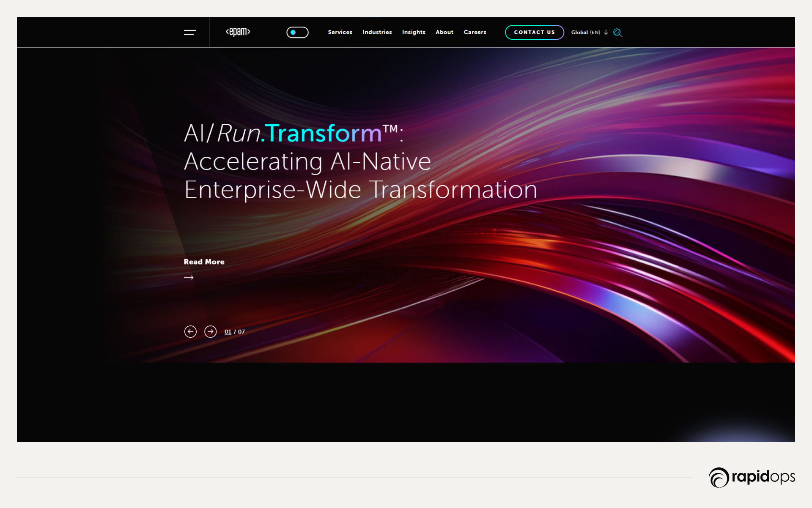Click the EPAM logo
The height and width of the screenshot is (508, 812).
click(x=238, y=32)
